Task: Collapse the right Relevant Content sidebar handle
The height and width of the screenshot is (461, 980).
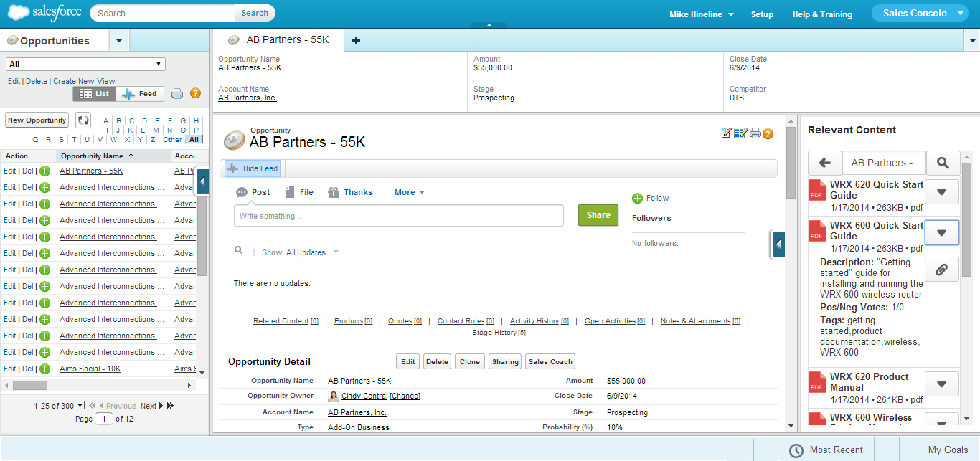Action: click(778, 244)
